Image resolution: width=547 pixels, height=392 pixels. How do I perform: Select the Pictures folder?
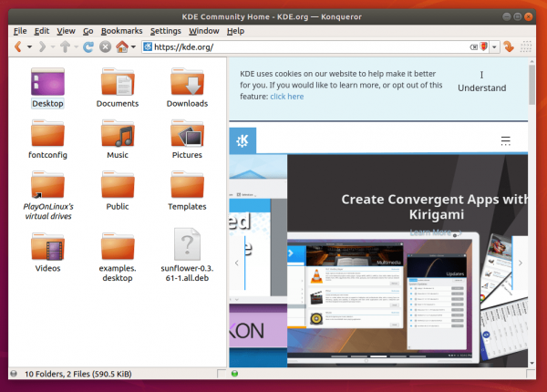187,139
